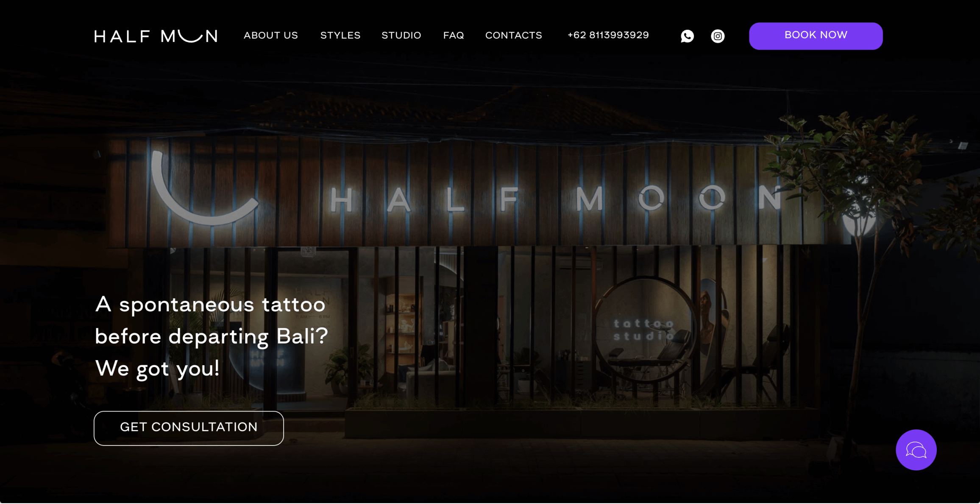Click the purple Book Now button

tap(815, 36)
